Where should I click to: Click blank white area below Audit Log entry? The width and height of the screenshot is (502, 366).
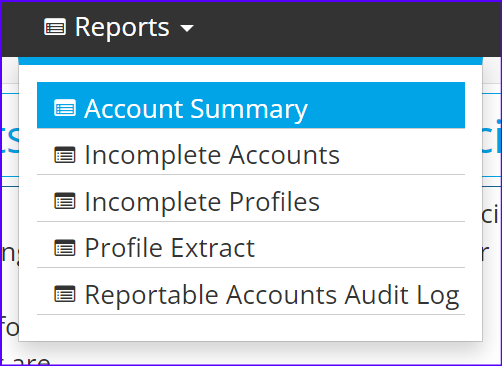point(251,328)
